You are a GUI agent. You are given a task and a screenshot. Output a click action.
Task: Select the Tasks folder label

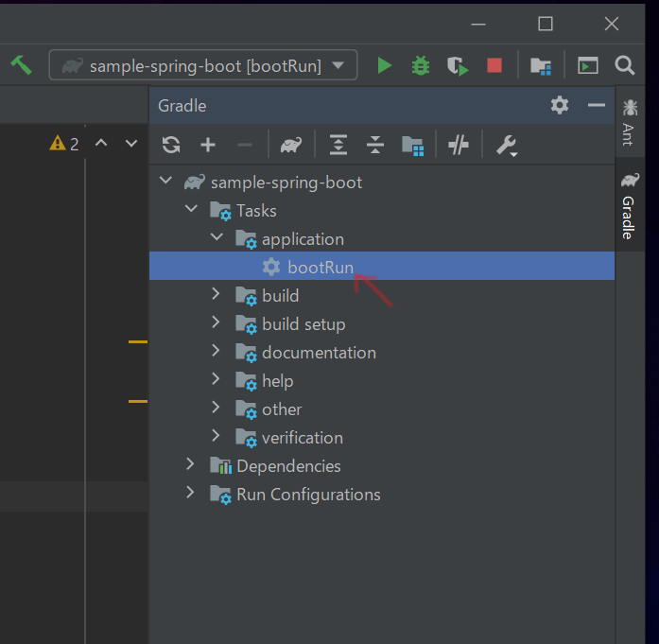click(256, 211)
